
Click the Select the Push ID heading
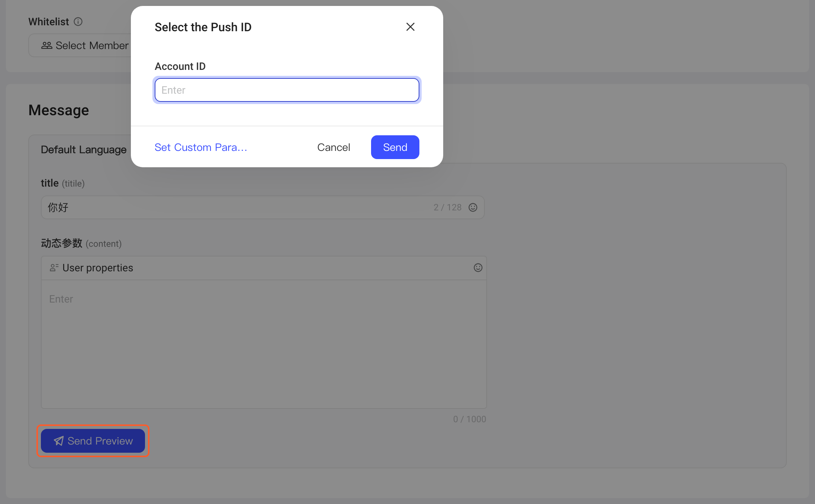click(x=203, y=27)
